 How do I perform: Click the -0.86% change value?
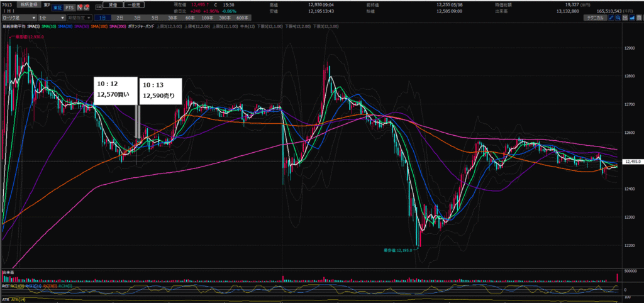point(229,11)
